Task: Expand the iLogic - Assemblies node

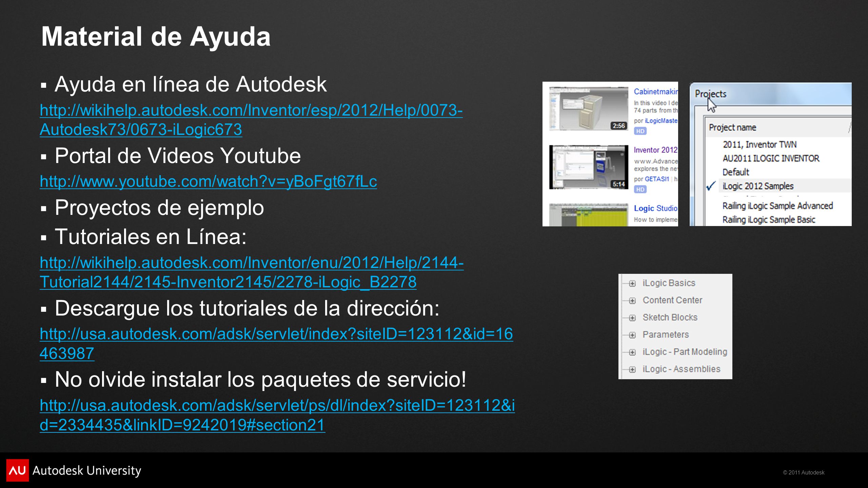Action: [x=632, y=370]
